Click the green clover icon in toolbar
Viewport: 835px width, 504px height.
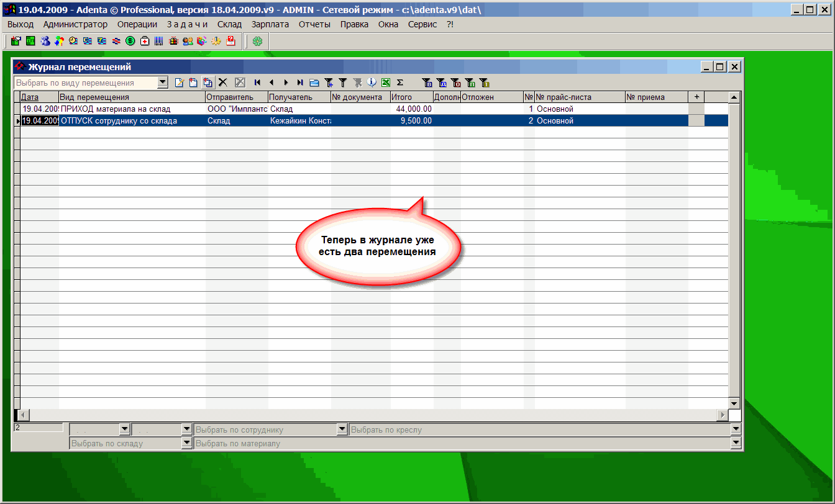[257, 42]
